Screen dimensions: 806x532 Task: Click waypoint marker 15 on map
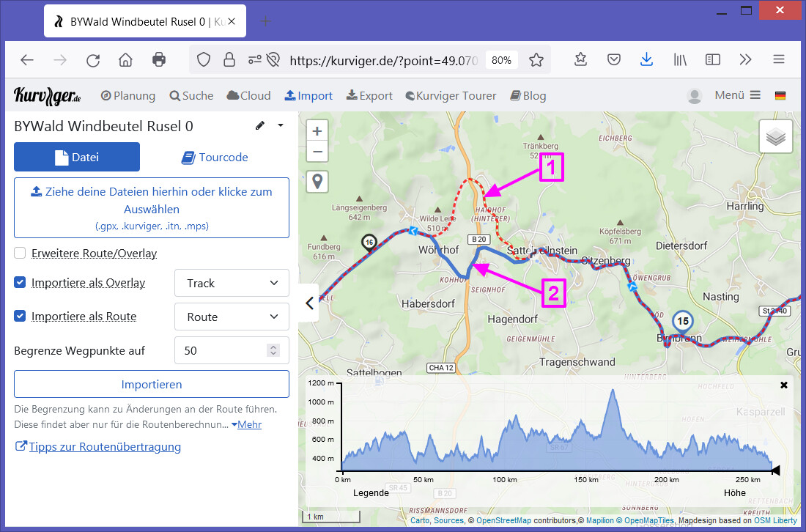[682, 322]
